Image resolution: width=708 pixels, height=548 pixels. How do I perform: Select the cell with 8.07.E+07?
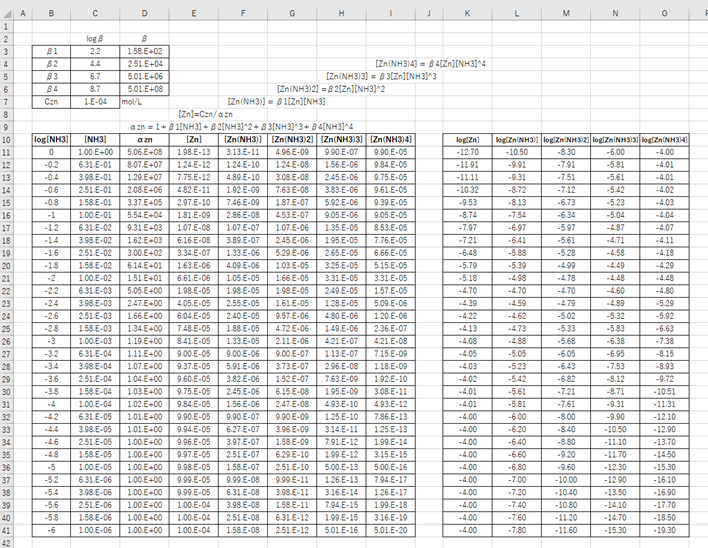[x=144, y=165]
